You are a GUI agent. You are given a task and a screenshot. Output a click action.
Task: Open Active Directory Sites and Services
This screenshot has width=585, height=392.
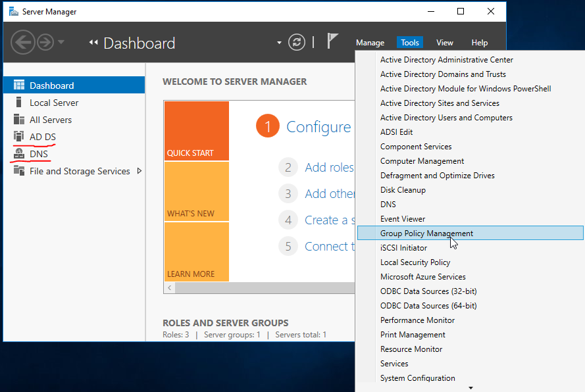pyautogui.click(x=470, y=103)
